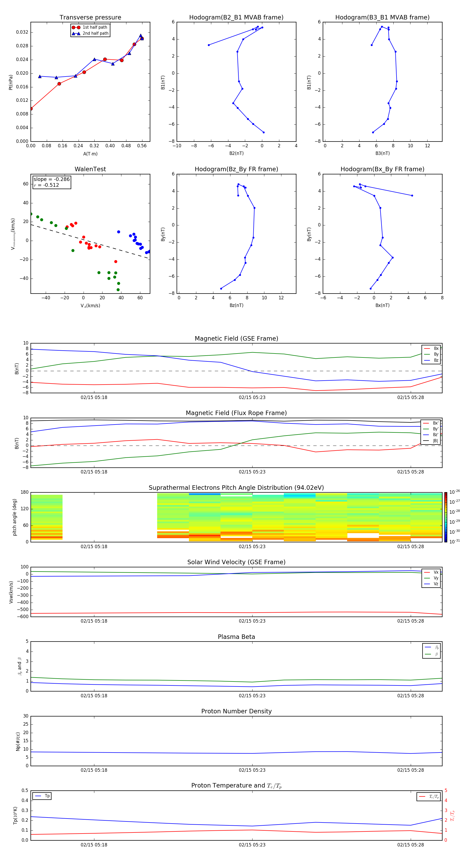
Task: Click '02/15 05:23' under Proton Temperature plot
Action: tap(252, 845)
